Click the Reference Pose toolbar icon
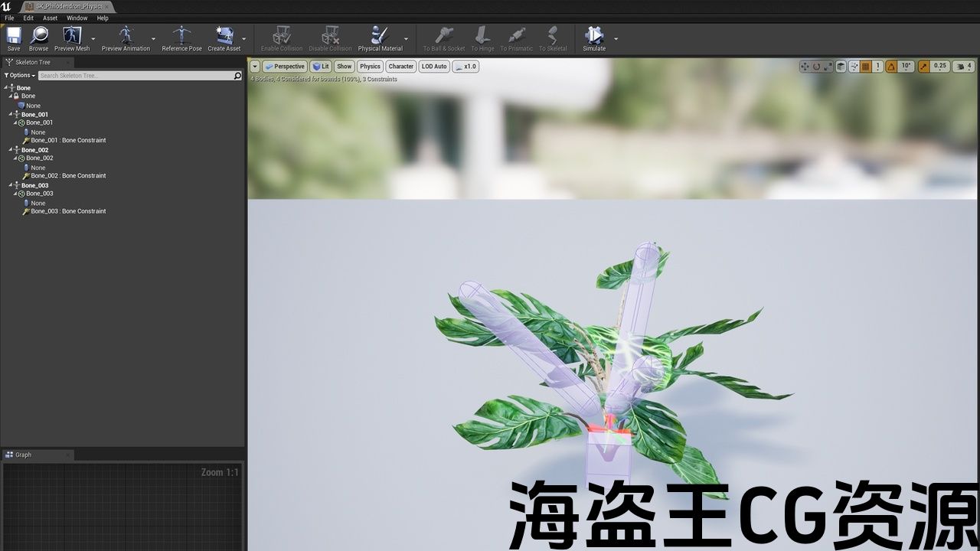Viewport: 980px width, 551px height. 181,36
